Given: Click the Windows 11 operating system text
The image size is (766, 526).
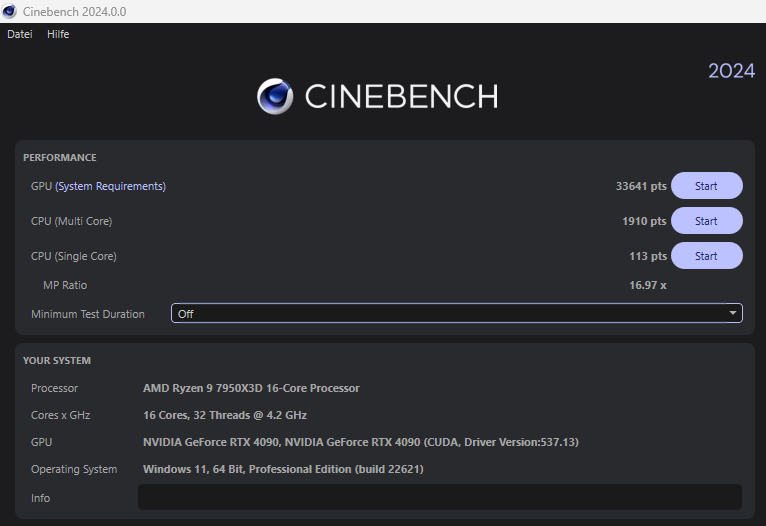Looking at the screenshot, I should pos(283,469).
